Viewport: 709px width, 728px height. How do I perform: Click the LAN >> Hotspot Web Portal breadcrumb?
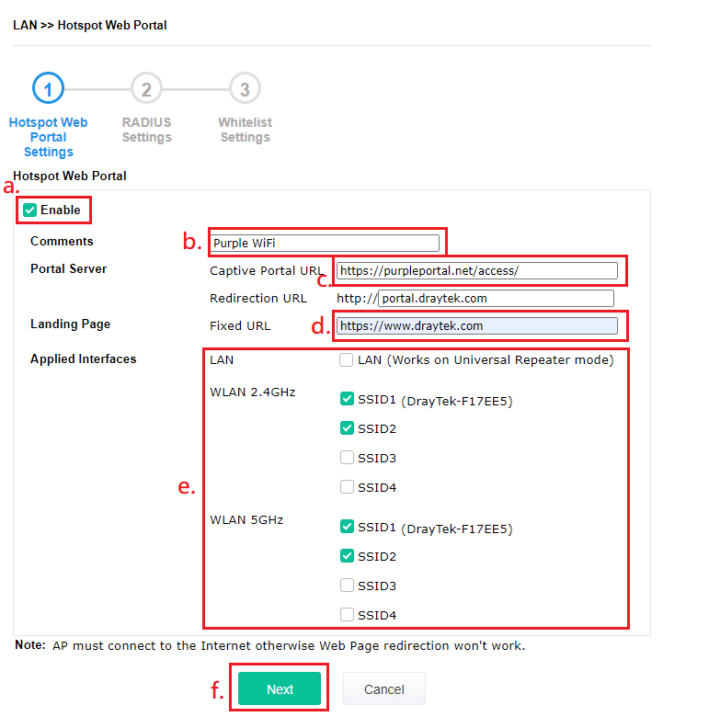pos(90,25)
